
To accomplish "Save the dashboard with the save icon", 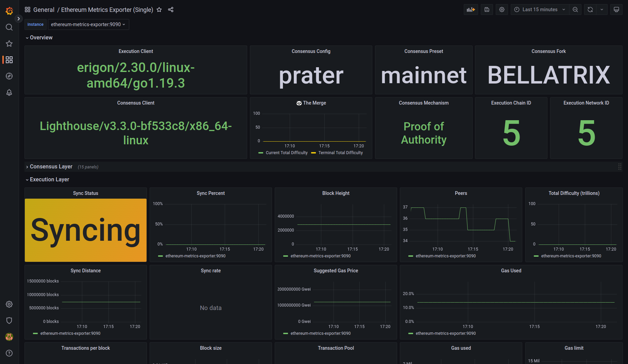I will tap(487, 10).
